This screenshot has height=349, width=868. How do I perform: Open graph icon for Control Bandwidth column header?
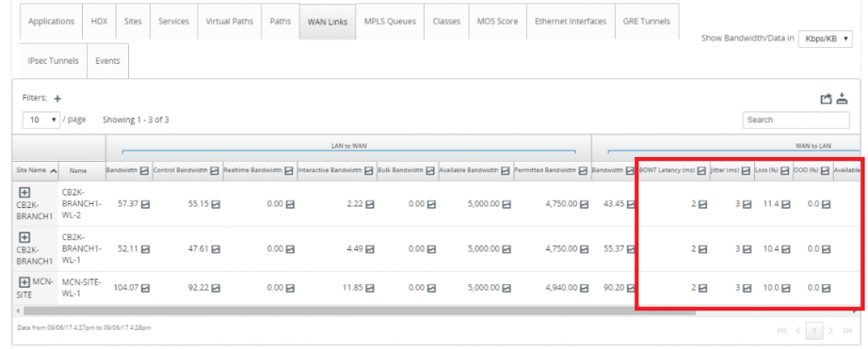click(214, 170)
